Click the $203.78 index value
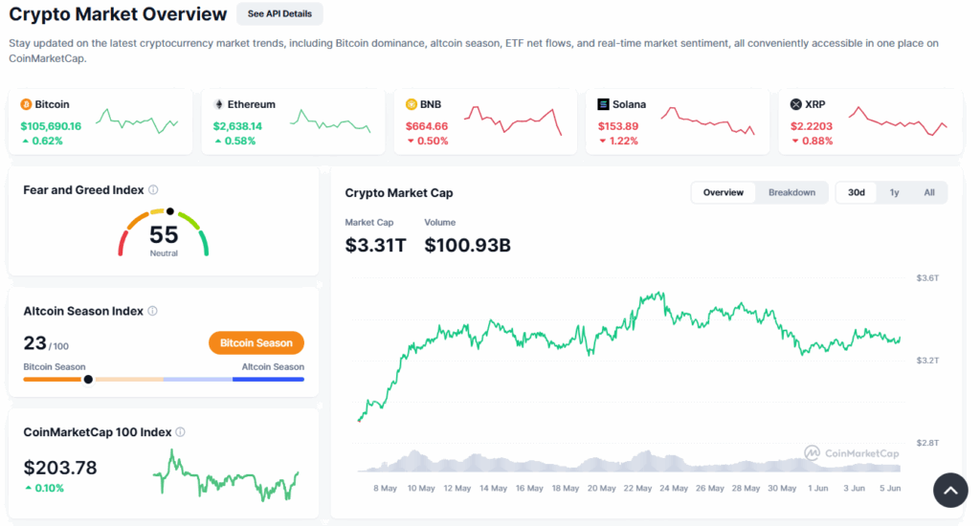Image resolution: width=980 pixels, height=526 pixels. click(60, 468)
